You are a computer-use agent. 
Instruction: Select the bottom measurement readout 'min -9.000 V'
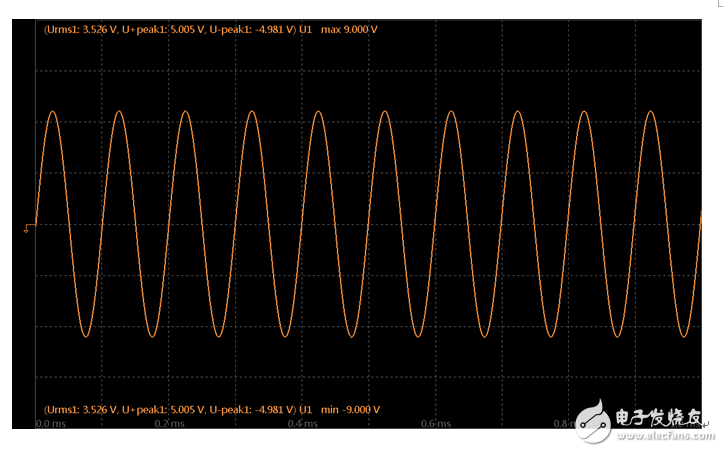[x=350, y=410]
